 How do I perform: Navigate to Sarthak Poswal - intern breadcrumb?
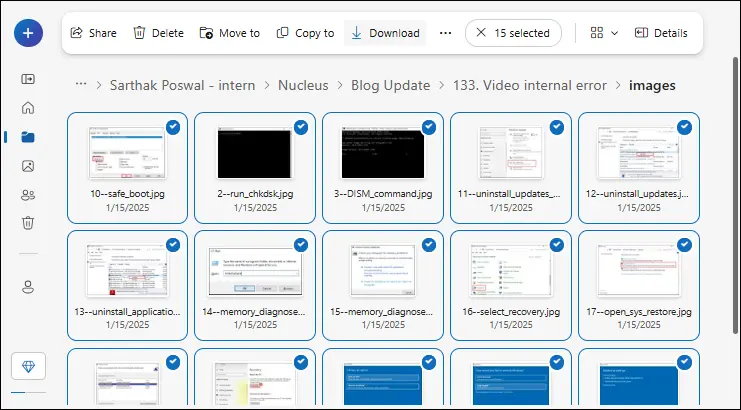click(182, 85)
